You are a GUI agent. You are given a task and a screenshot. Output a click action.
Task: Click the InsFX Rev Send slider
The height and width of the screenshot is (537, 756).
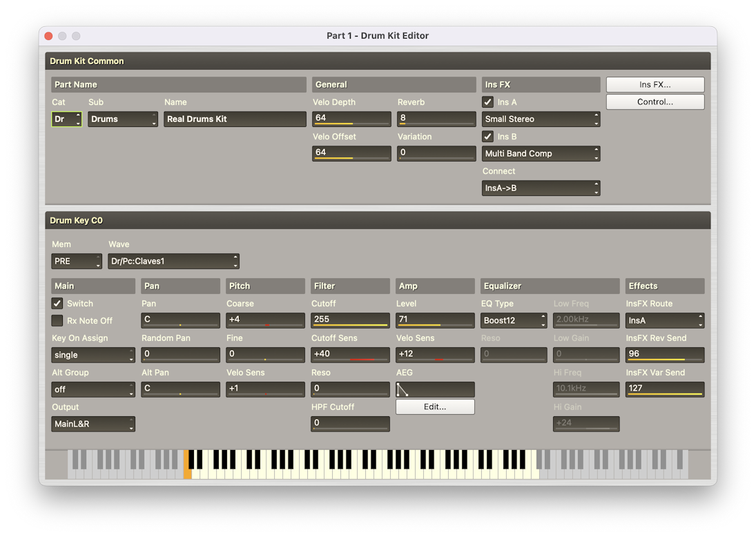(x=665, y=355)
